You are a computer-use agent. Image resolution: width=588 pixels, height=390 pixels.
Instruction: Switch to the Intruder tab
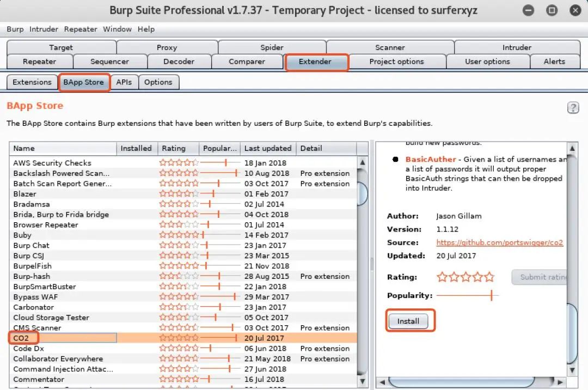(x=517, y=47)
